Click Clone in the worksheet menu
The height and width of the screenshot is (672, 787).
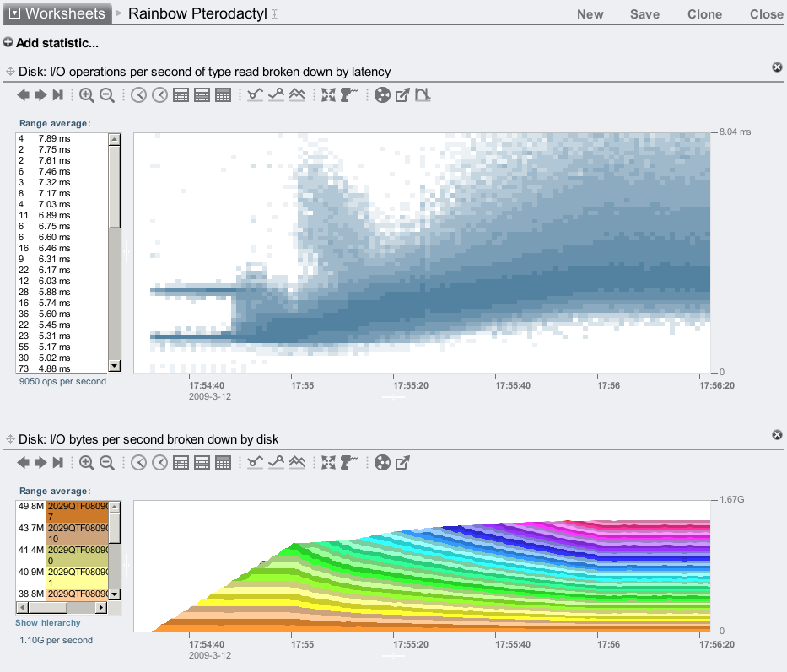[704, 14]
